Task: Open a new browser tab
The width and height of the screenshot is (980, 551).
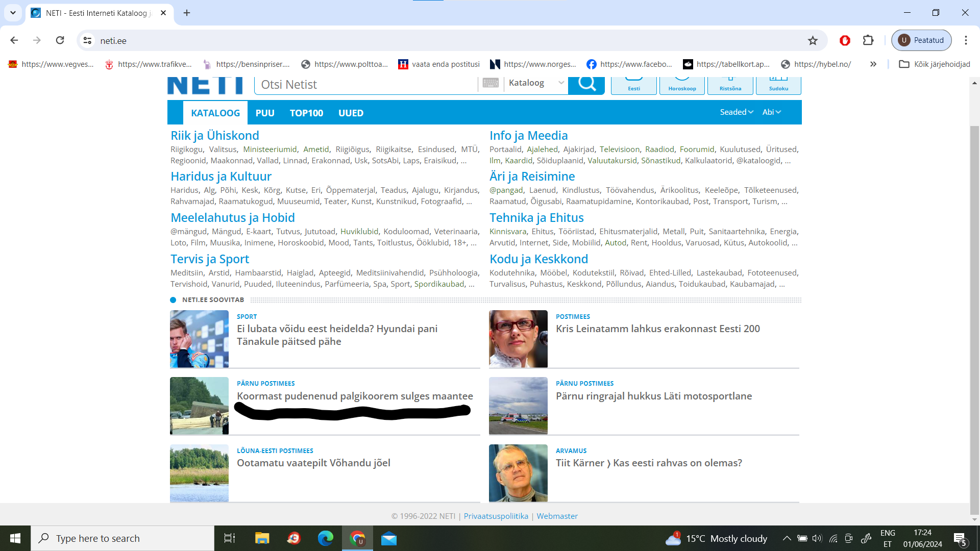Action: tap(187, 13)
